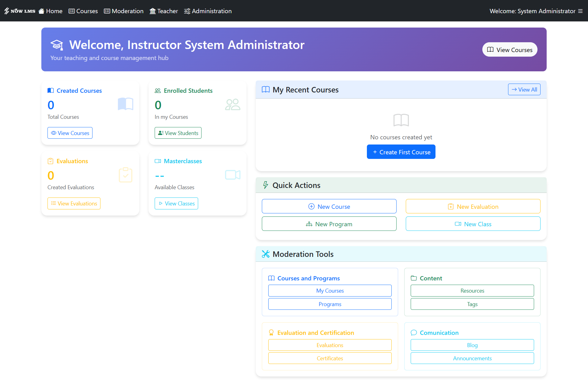Click the tools icon beside Moderation Tools
Screen dimensions: 588x383
(x=266, y=254)
